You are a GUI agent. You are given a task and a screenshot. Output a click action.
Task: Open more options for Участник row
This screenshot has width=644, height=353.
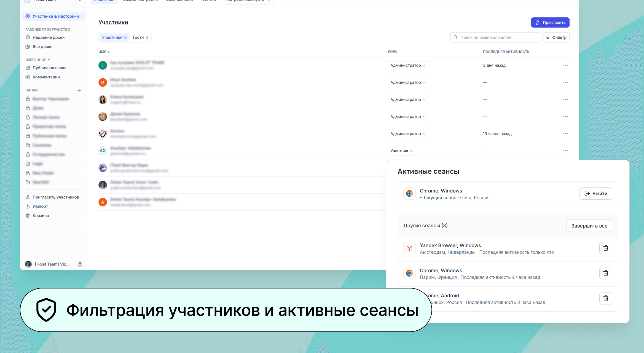coord(565,151)
